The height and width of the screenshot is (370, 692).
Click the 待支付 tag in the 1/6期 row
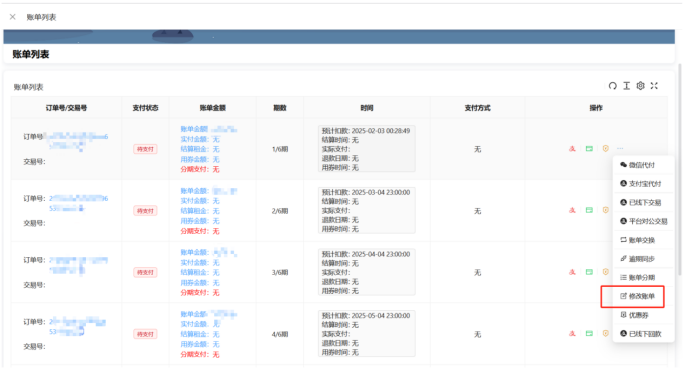145,149
